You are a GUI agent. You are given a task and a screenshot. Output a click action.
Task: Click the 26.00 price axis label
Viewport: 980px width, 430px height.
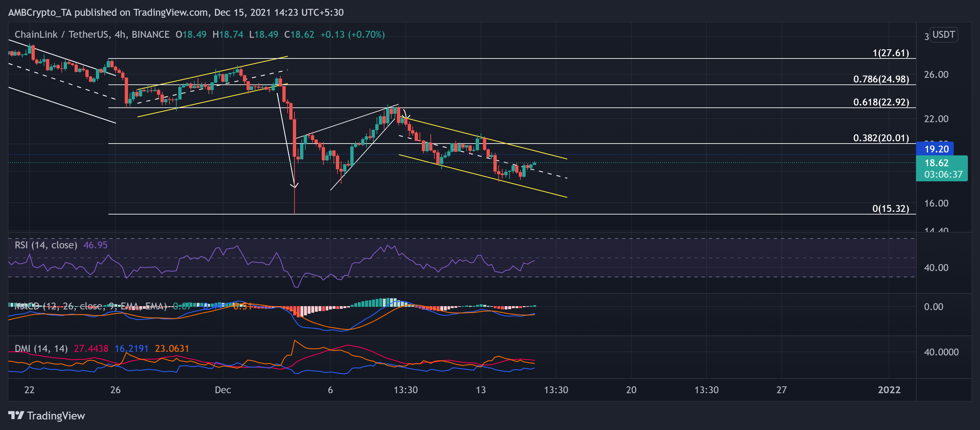(x=936, y=74)
